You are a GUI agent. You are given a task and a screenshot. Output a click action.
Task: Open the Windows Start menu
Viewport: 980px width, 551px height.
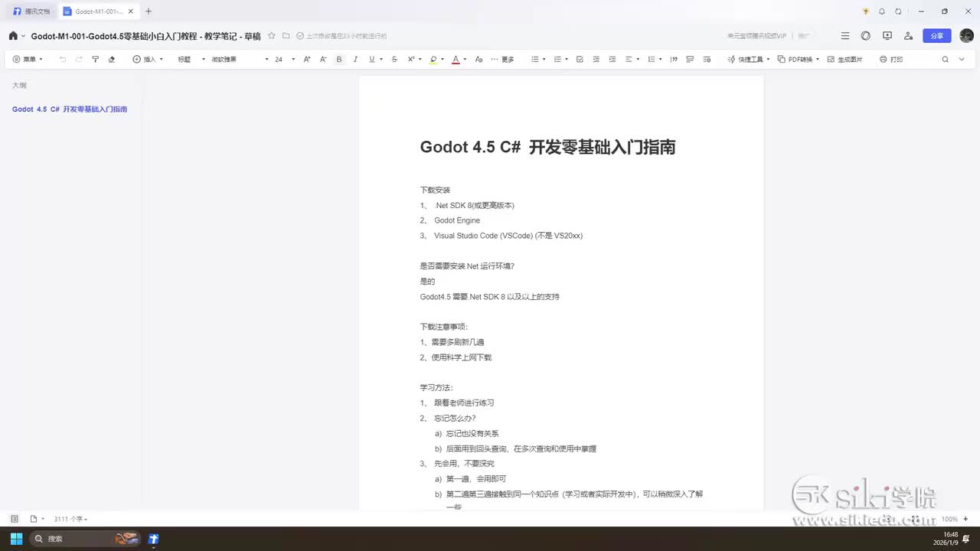point(16,539)
